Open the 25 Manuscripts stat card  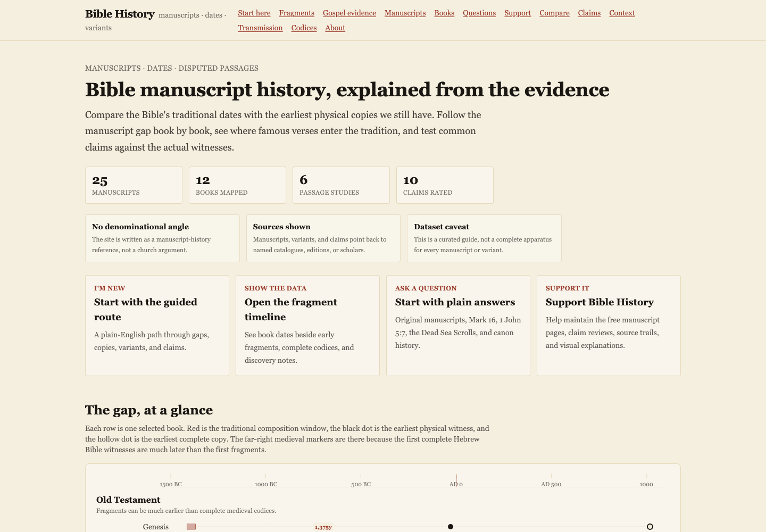134,185
